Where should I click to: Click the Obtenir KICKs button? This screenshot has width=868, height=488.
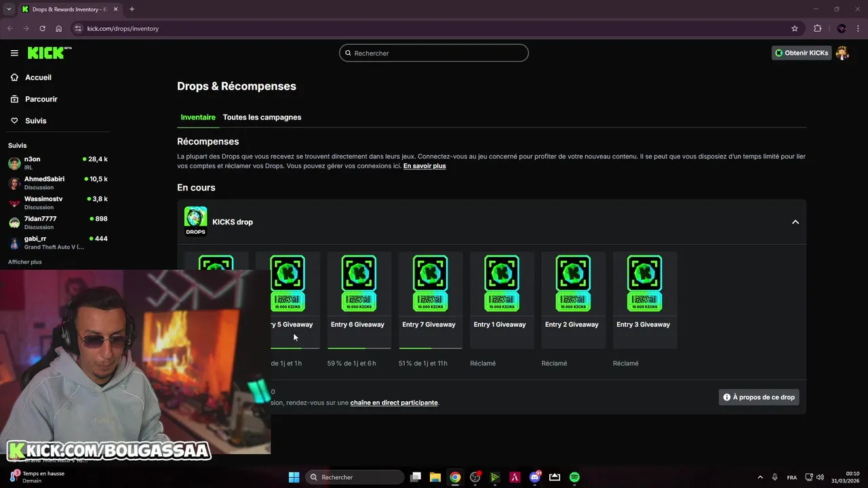802,53
